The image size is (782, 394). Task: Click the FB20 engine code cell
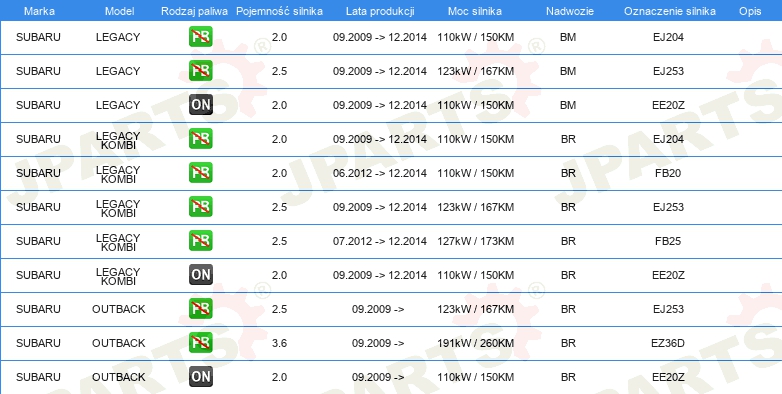click(x=668, y=173)
